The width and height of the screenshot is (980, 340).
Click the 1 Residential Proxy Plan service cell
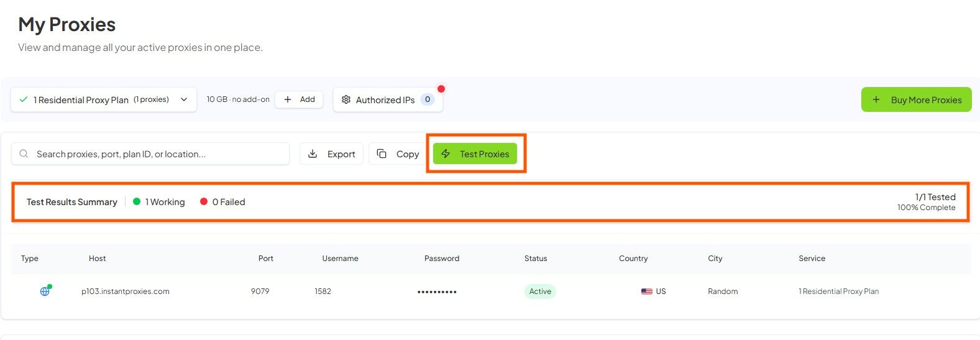[x=838, y=291]
